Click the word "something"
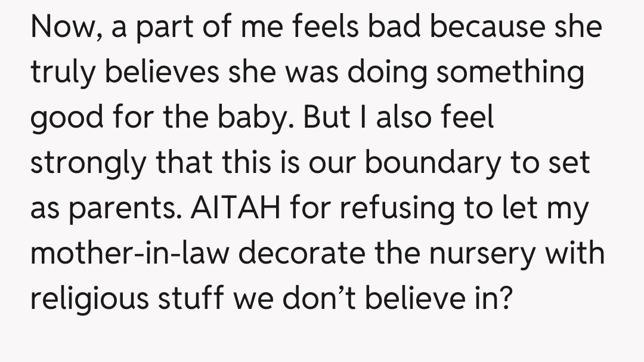The image size is (644, 362). tap(508, 73)
